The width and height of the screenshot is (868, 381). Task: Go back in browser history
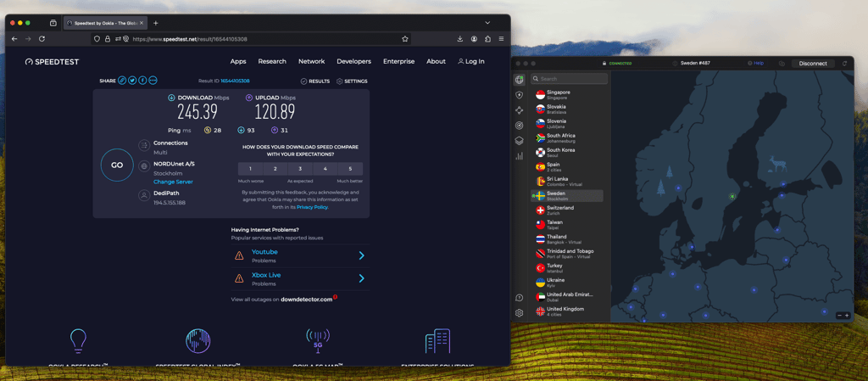(14, 39)
